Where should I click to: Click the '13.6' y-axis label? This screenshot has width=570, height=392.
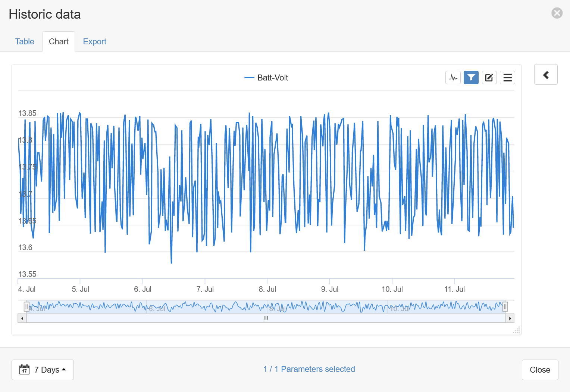pyautogui.click(x=25, y=247)
